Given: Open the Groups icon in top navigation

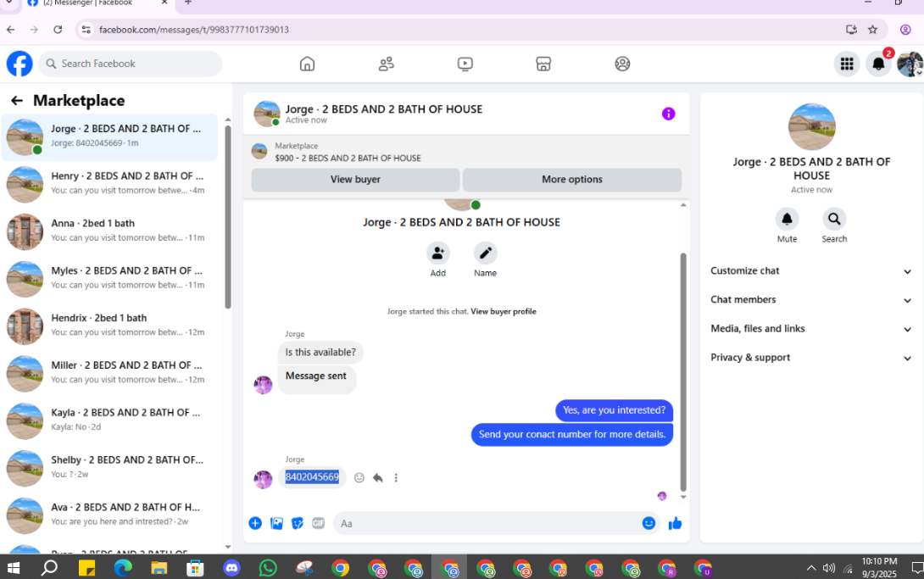Looking at the screenshot, I should tap(622, 64).
